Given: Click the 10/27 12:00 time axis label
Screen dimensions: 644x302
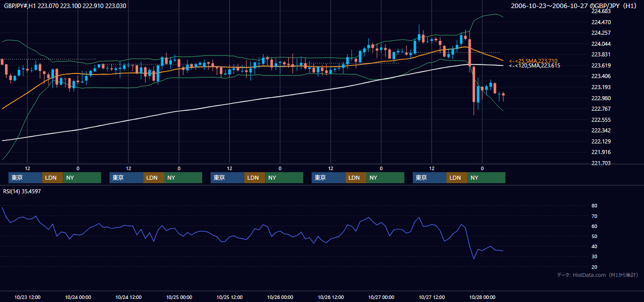Looking at the screenshot, I should coord(432,297).
